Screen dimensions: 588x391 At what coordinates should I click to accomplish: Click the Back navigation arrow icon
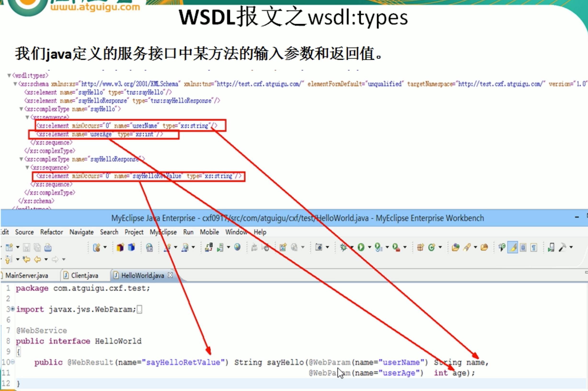(38, 259)
